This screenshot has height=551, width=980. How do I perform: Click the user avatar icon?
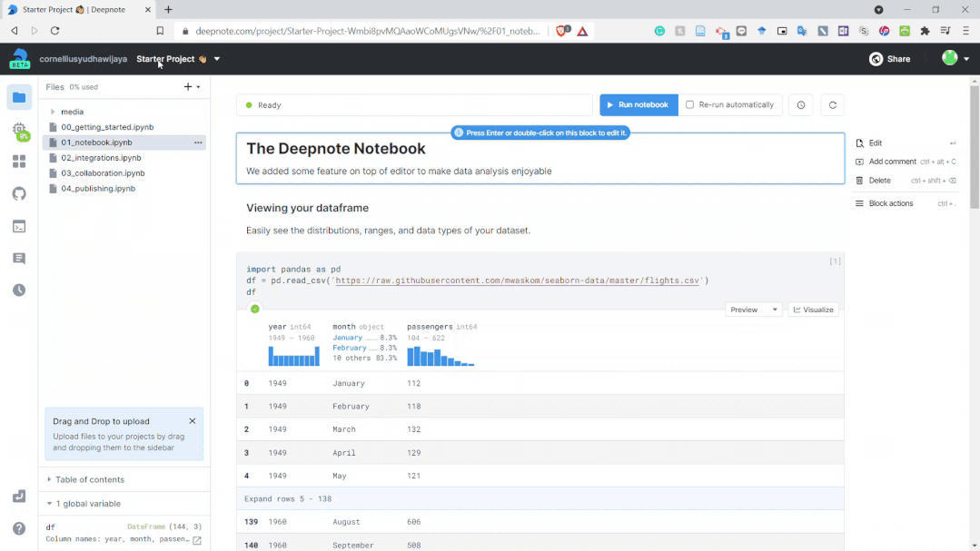coord(949,58)
